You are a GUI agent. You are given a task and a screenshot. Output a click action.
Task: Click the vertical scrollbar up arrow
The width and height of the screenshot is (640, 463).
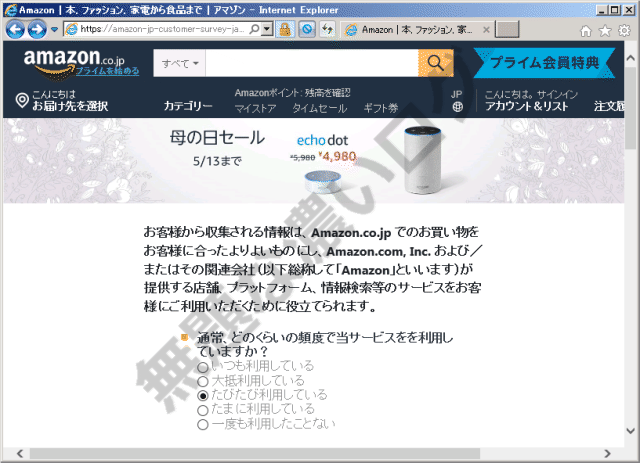pos(631,58)
